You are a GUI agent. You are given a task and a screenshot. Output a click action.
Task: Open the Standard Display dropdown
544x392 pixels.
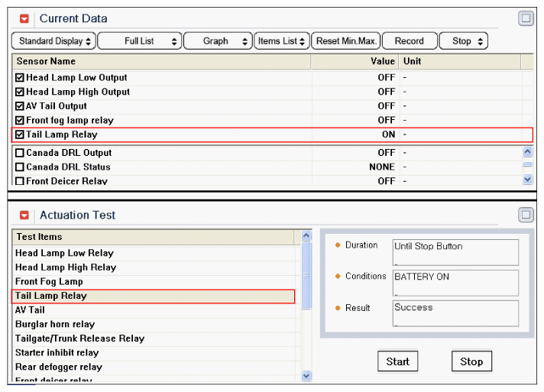[x=53, y=41]
